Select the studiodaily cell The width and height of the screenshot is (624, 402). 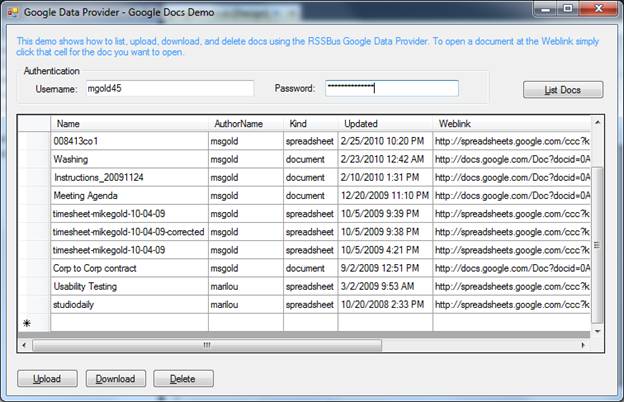129,304
